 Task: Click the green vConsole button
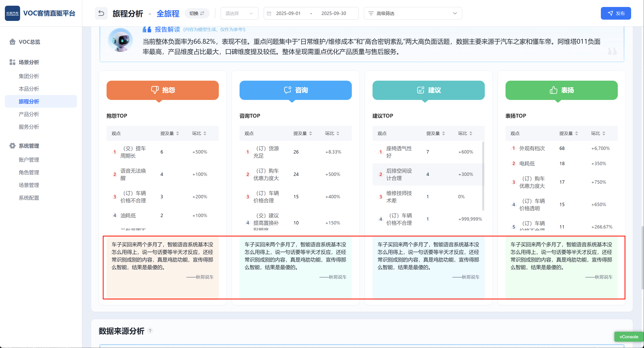[629, 337]
